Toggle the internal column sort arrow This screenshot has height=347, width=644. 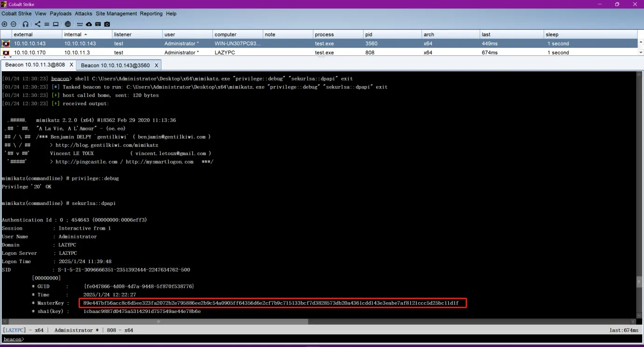(x=86, y=34)
